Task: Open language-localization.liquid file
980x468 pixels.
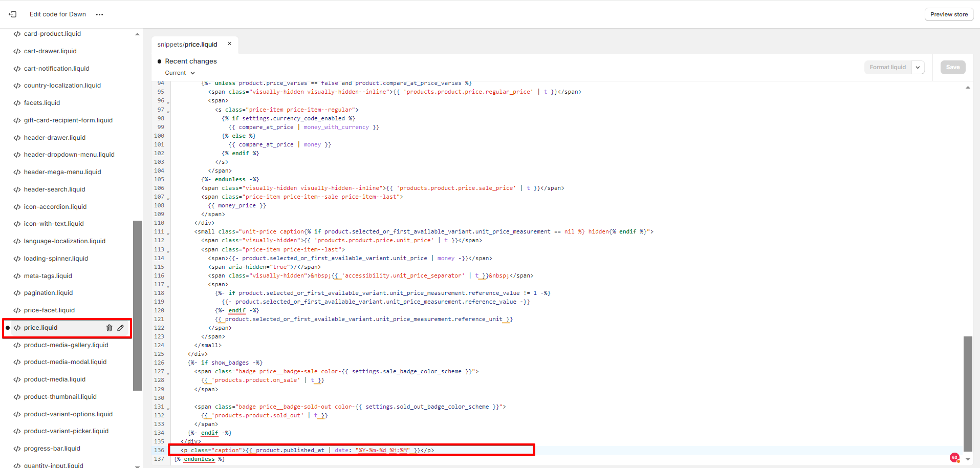Action: (x=64, y=241)
